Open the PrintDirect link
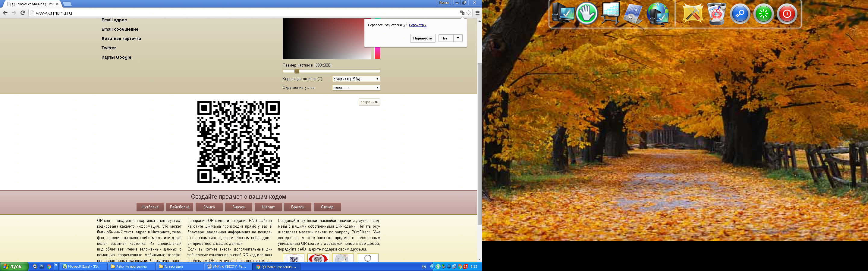Screen dimensions: 868x271 (360, 232)
